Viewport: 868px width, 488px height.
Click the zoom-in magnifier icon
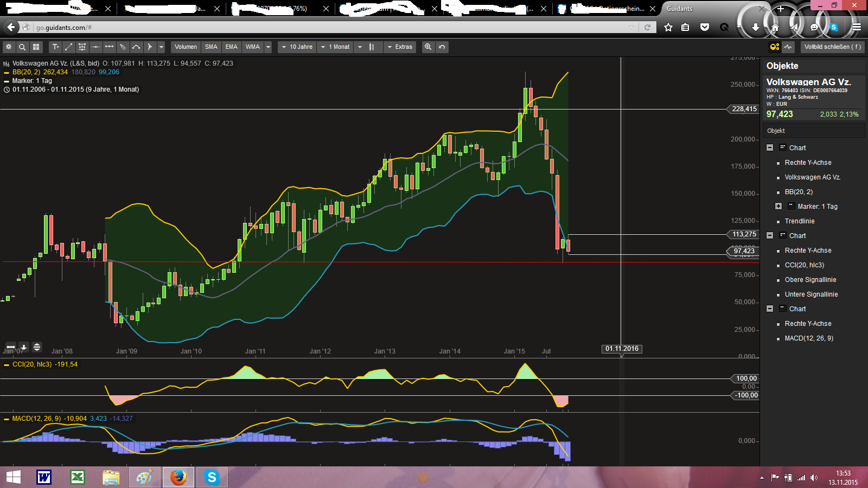tap(428, 47)
